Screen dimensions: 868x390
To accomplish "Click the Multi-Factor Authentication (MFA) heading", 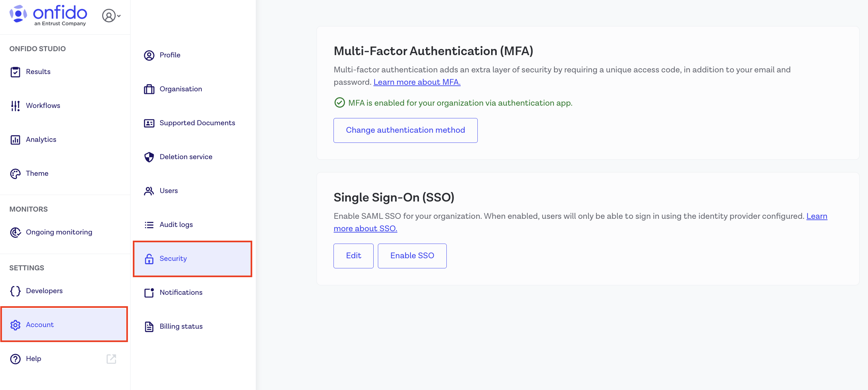I will pos(433,51).
